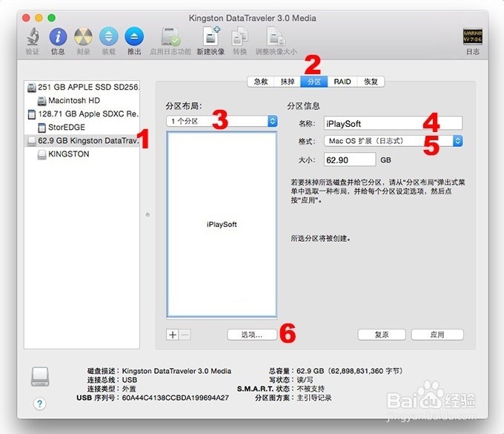The width and height of the screenshot is (504, 434).
Task: Select the KINGSTON volume
Action: (x=82, y=154)
